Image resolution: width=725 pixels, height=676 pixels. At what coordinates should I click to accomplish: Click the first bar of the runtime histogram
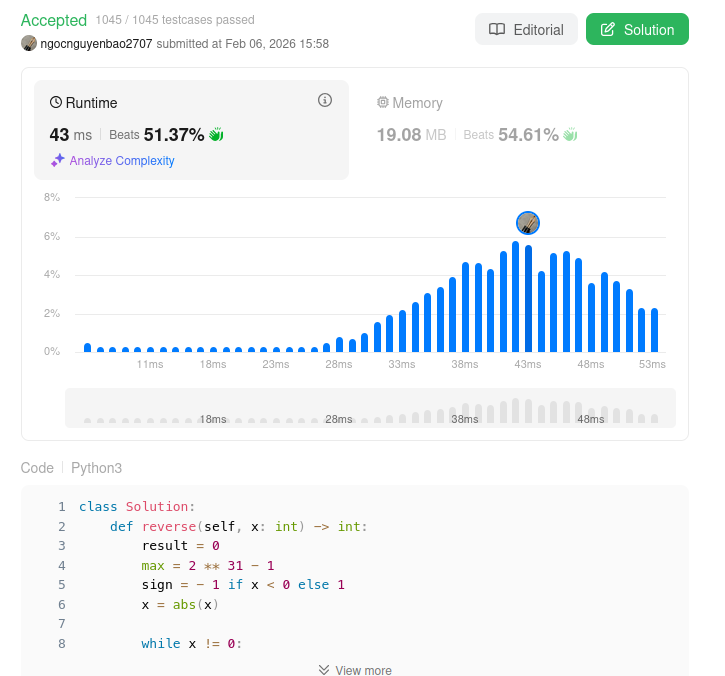point(88,347)
